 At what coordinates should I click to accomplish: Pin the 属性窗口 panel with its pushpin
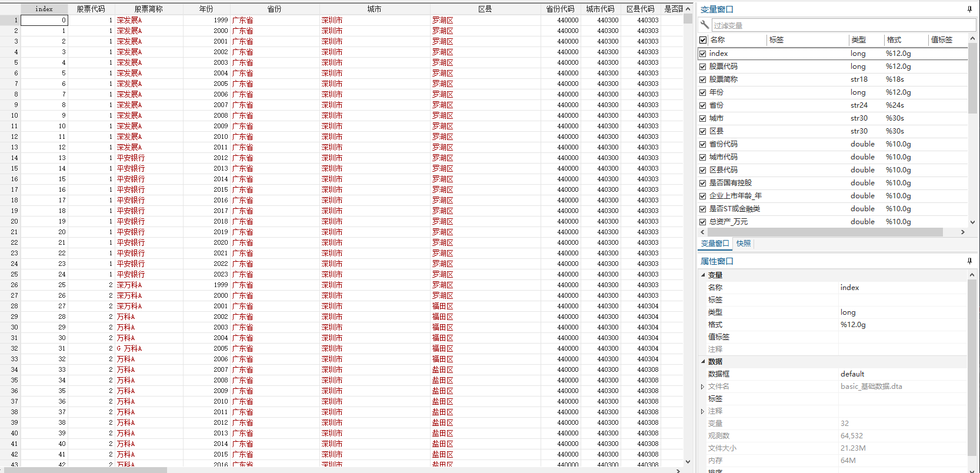coord(969,261)
